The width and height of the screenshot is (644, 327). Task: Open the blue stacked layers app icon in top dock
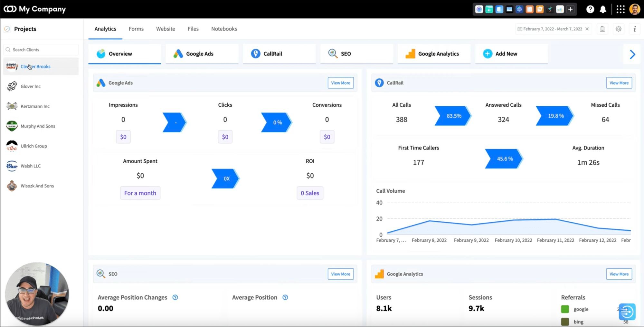pos(519,9)
